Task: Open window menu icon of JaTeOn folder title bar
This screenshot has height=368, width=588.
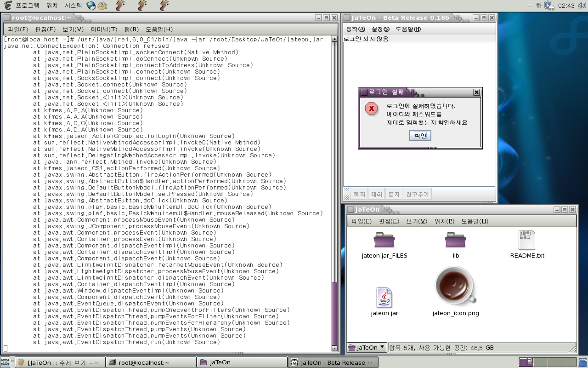Action: pos(350,209)
